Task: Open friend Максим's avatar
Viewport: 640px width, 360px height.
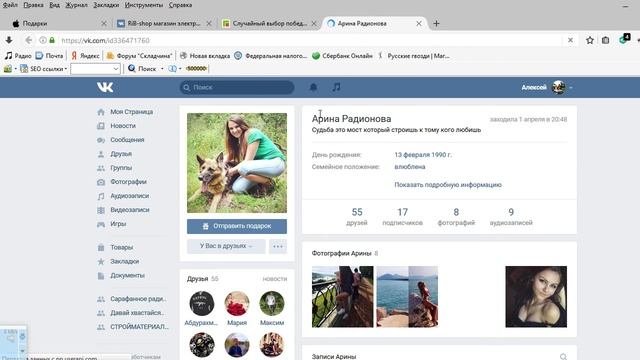Action: 272,303
